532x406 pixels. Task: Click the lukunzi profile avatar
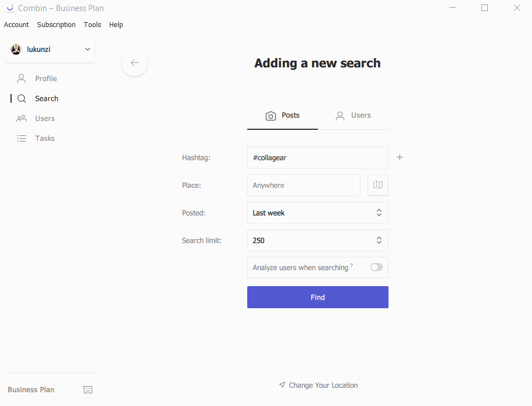[x=15, y=49]
